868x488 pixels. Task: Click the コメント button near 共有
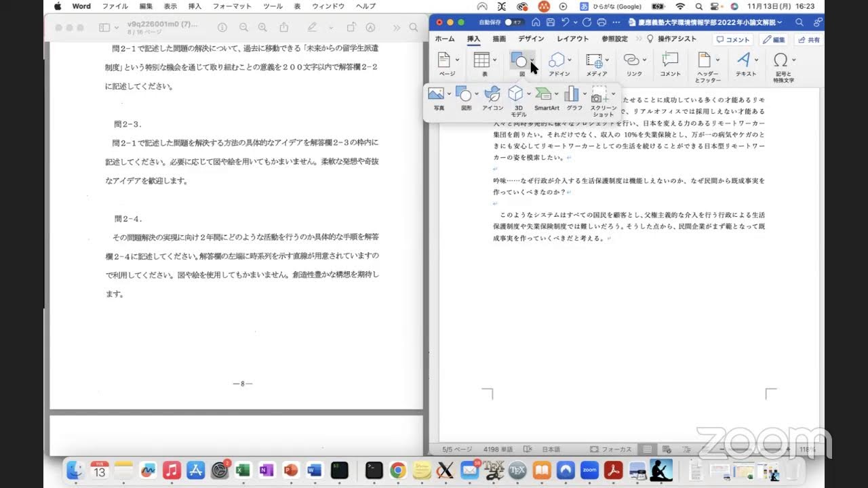[x=733, y=40]
